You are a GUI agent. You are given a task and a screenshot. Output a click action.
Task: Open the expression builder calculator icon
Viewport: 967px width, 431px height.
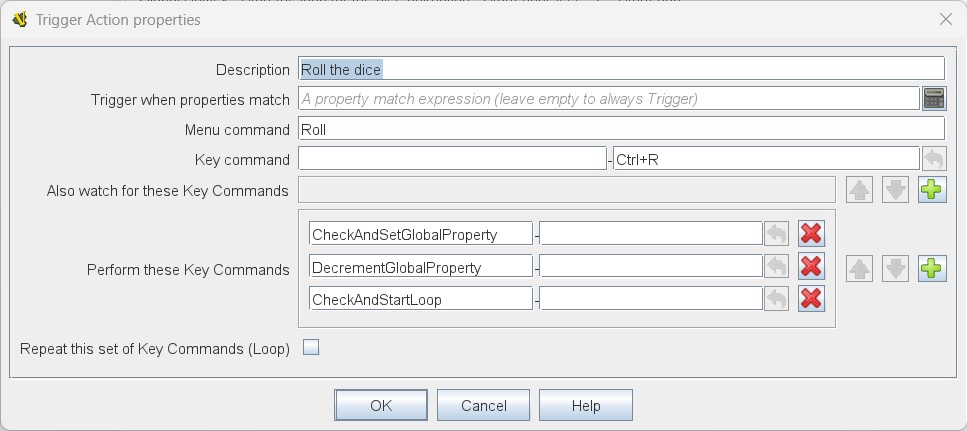coord(934,99)
